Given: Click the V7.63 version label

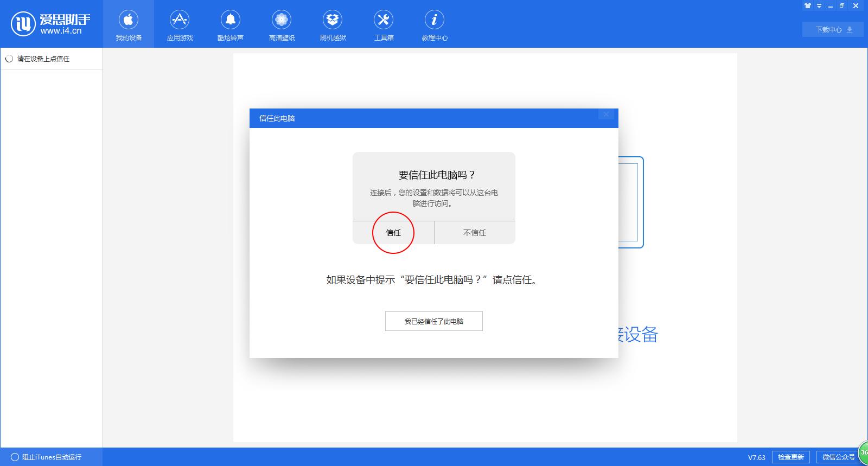Looking at the screenshot, I should [x=757, y=457].
